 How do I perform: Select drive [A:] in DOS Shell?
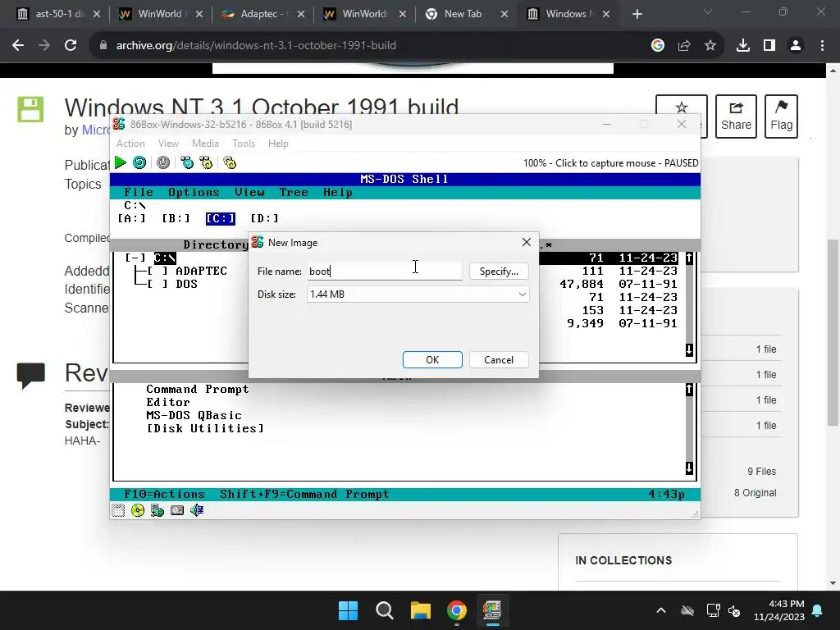pyautogui.click(x=131, y=218)
